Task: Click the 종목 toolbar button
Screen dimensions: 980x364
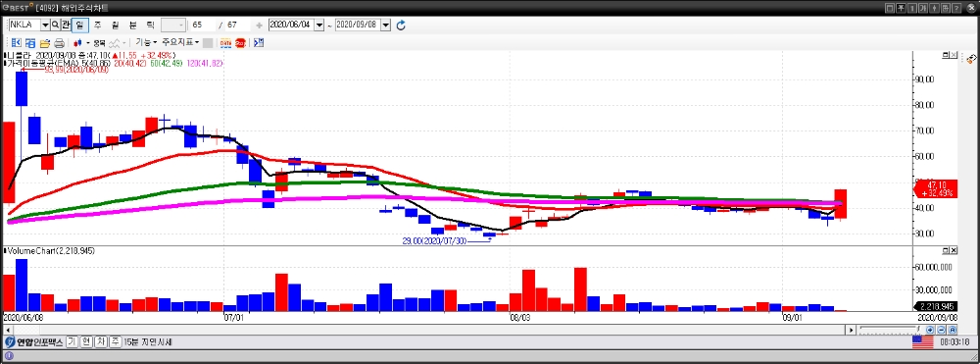Action: tap(99, 42)
